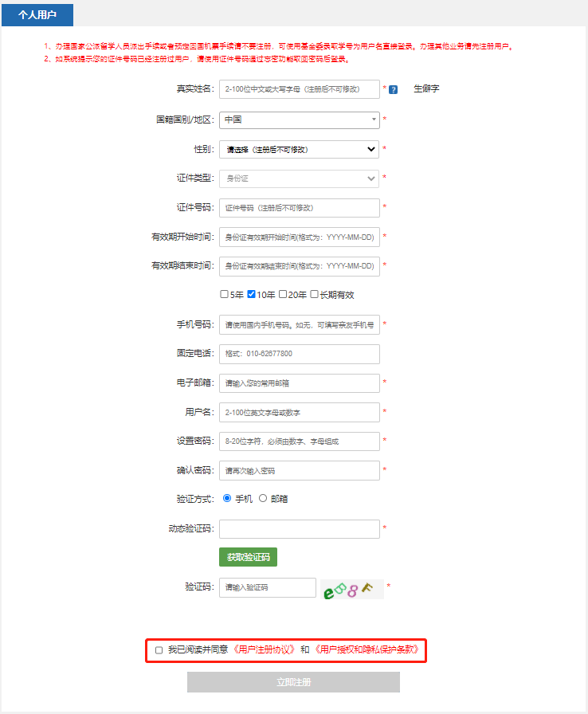Choose 邮箱 verification radio button
This screenshot has width=588, height=714.
pyautogui.click(x=263, y=498)
